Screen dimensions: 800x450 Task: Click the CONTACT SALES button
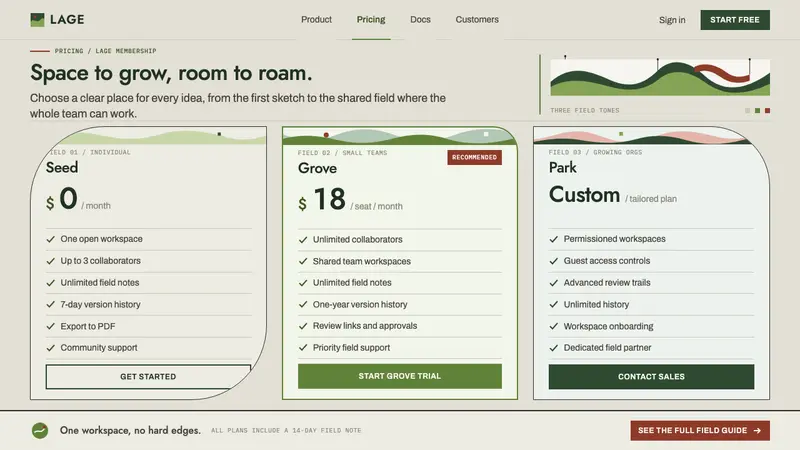coord(651,377)
